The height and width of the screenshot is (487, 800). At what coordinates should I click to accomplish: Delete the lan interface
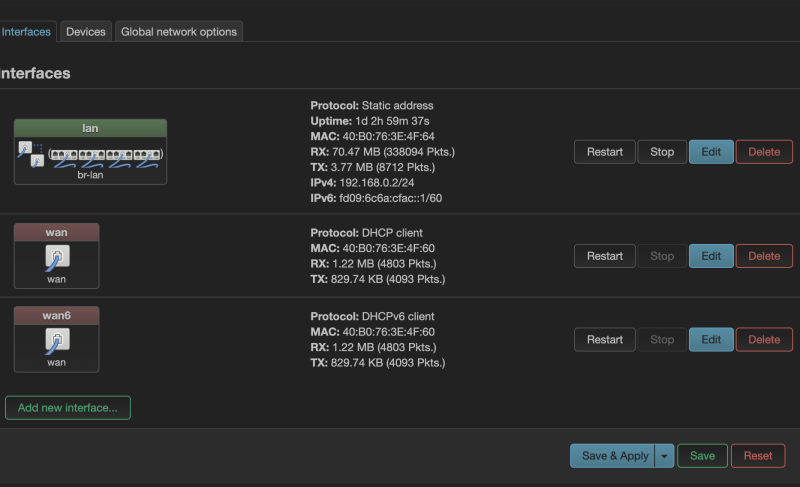point(764,152)
